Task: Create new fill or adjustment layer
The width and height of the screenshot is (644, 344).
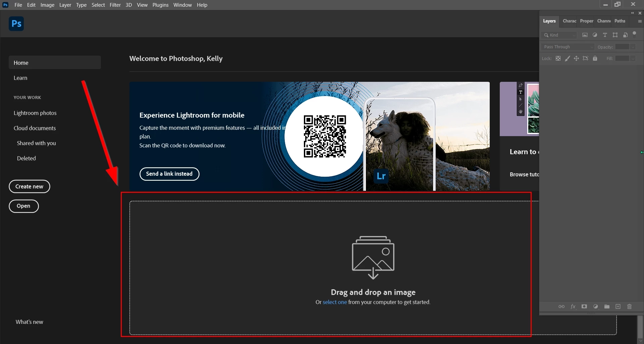Action: [596, 306]
